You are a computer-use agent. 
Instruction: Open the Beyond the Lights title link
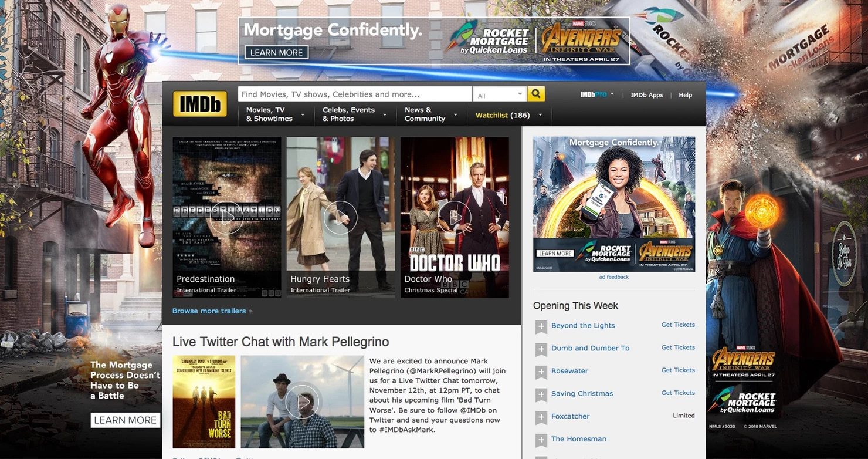click(x=583, y=325)
